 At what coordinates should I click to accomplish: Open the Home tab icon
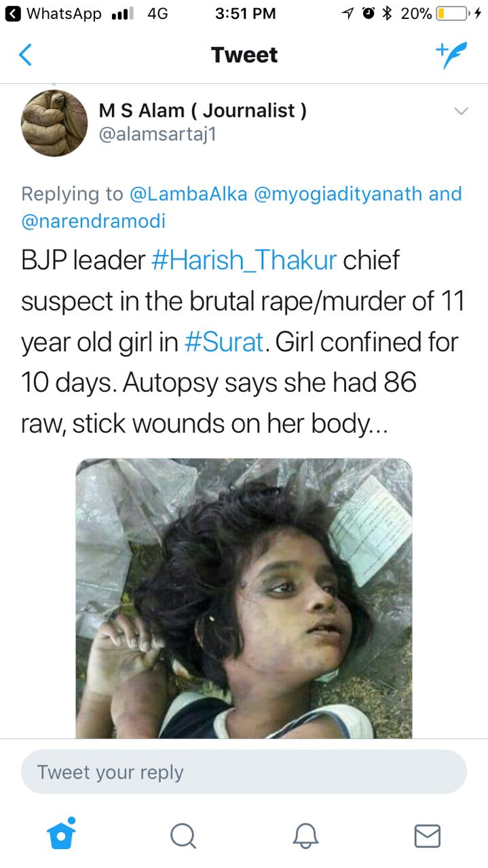tap(61, 834)
